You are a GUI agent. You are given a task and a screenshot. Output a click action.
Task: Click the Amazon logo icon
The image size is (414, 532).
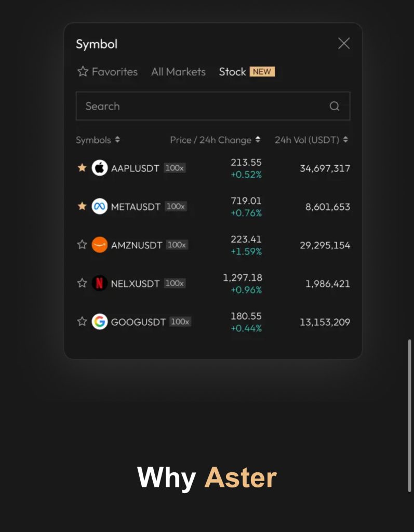click(x=99, y=245)
